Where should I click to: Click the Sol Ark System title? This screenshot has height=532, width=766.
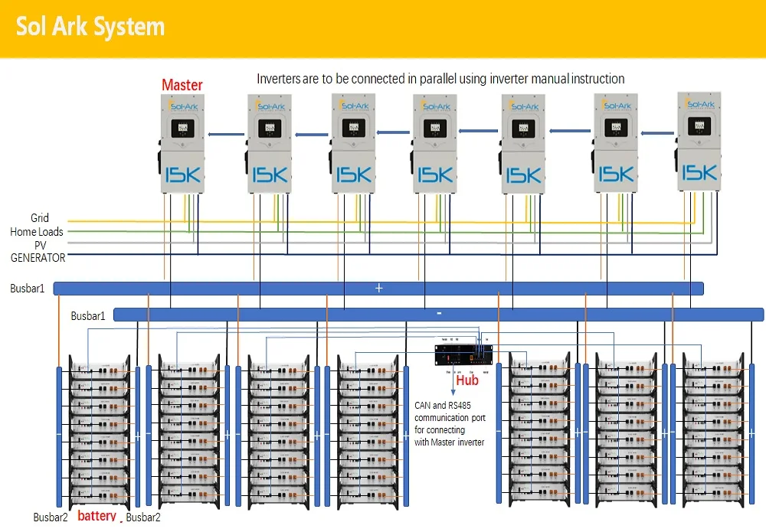[x=90, y=27]
